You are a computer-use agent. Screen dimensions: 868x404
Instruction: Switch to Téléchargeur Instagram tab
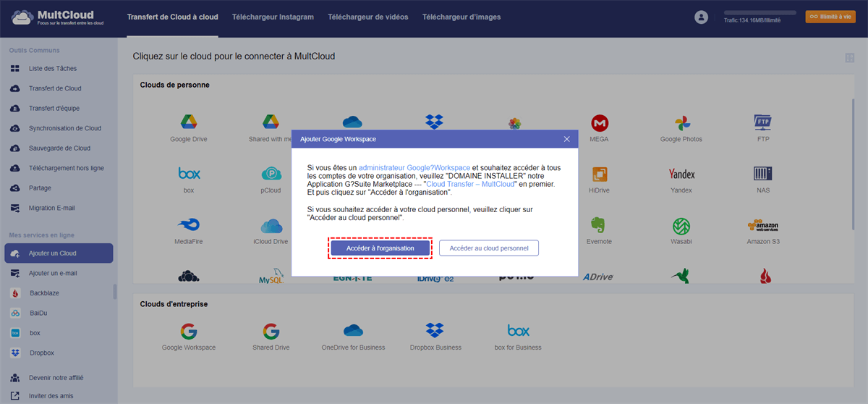273,17
